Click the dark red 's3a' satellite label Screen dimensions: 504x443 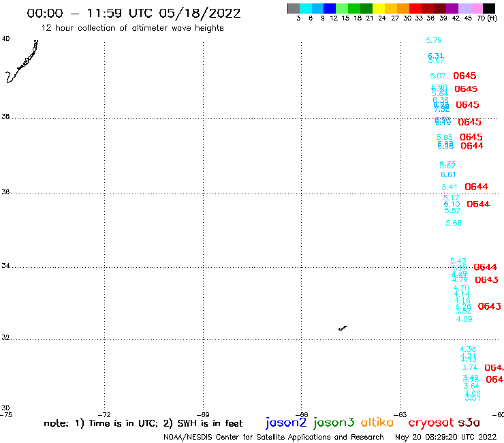coord(469,423)
